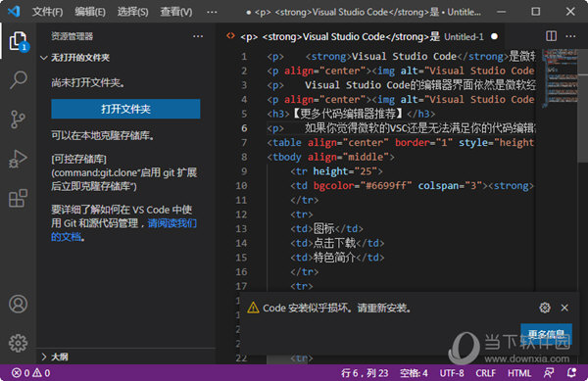Click the HTML file icon in tab
588x381 pixels.
(230, 36)
